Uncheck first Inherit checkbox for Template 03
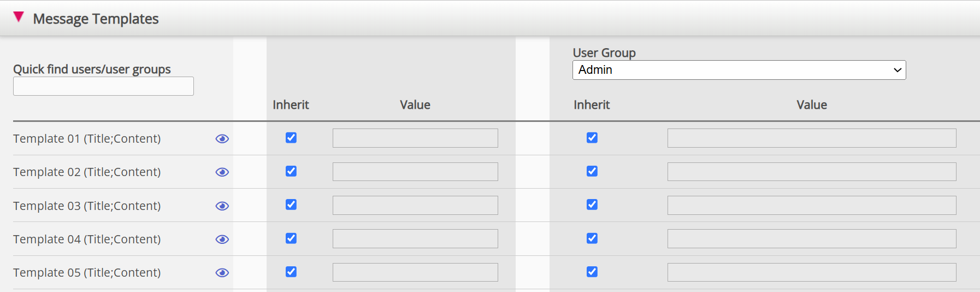The image size is (980, 292). point(291,205)
